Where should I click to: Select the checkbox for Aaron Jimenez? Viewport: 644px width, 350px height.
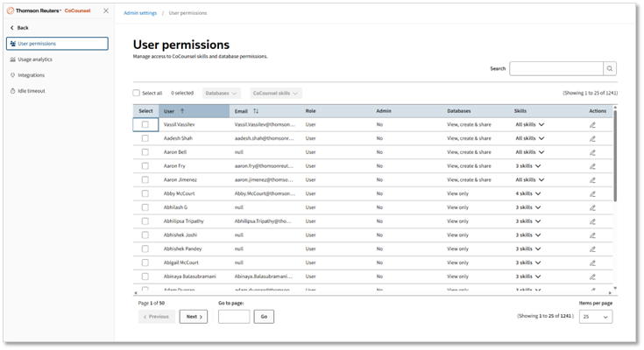click(x=145, y=179)
